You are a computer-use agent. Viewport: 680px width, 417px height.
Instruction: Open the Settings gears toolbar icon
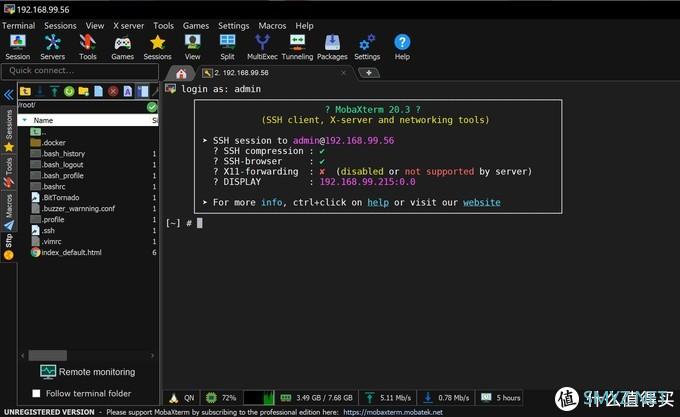[367, 47]
